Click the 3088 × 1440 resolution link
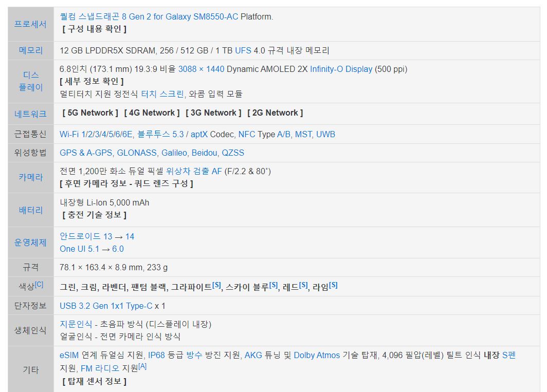 coord(202,69)
